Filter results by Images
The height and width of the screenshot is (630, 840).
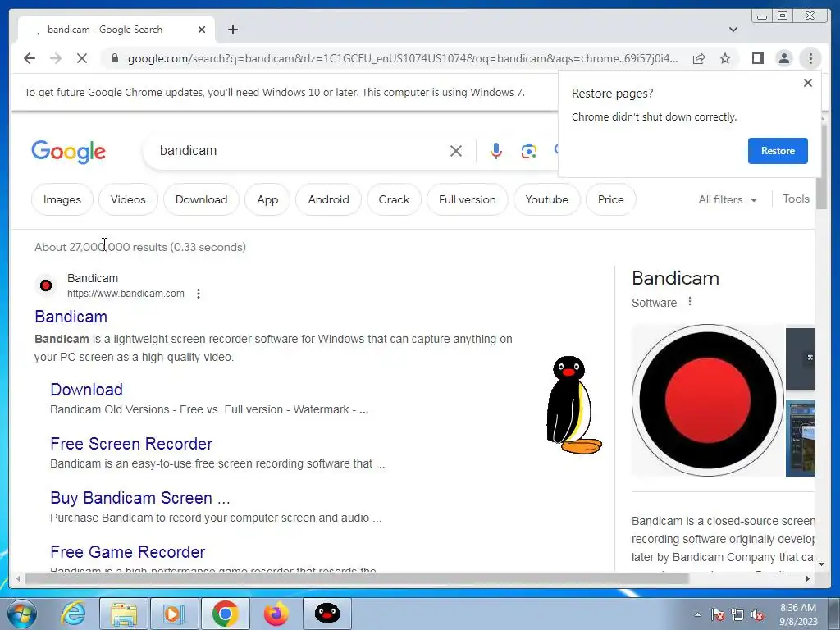[x=62, y=199]
